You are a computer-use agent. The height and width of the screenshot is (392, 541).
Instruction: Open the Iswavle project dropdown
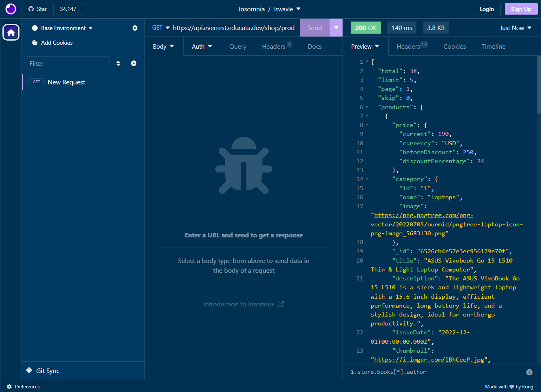click(x=287, y=9)
